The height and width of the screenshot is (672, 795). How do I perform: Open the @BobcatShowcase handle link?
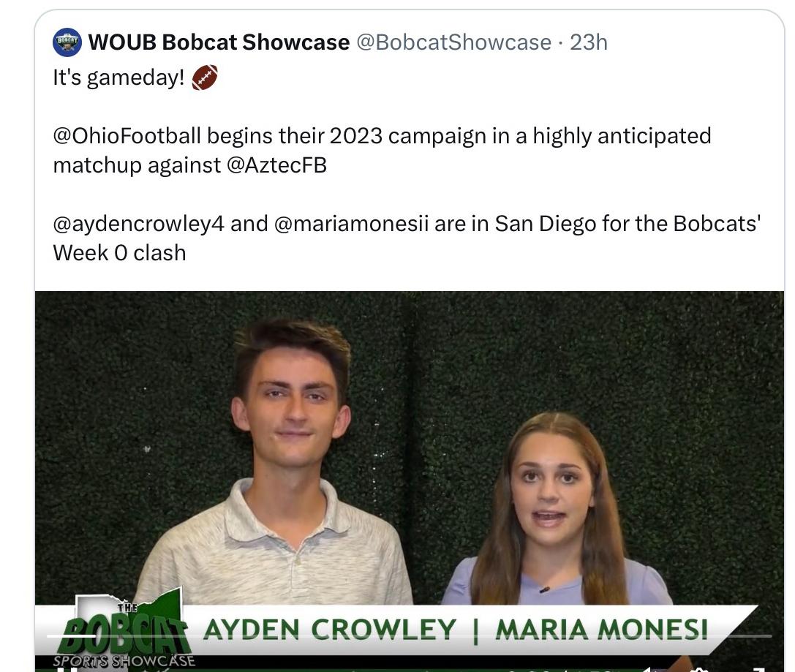pyautogui.click(x=453, y=42)
